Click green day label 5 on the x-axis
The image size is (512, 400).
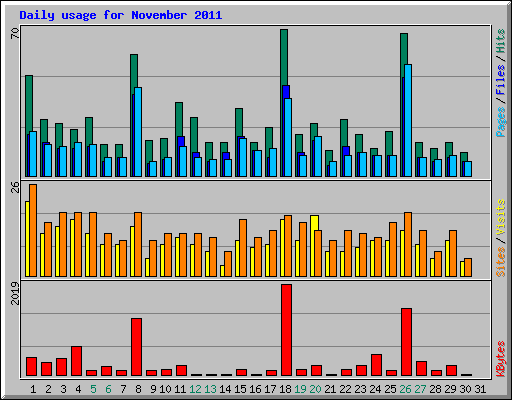[93, 389]
